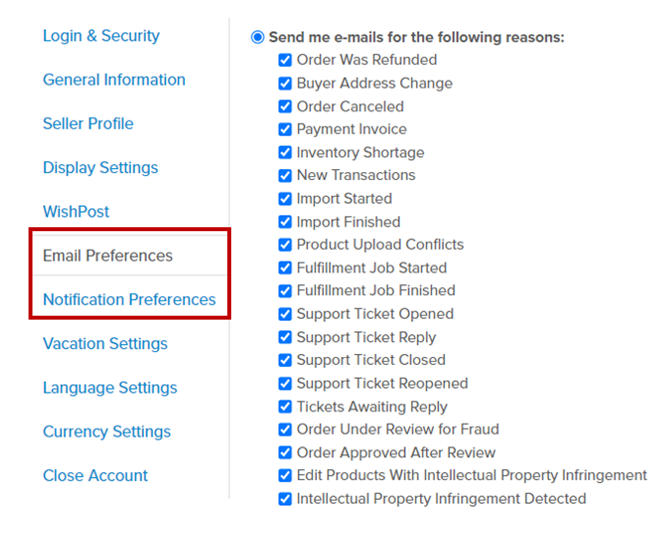Uncheck the New Transactions checkbox
Screen dimensions: 671x538
coord(285,175)
